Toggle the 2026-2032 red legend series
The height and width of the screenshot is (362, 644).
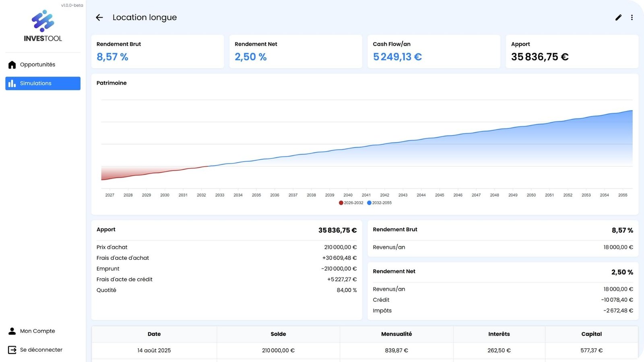click(x=351, y=203)
